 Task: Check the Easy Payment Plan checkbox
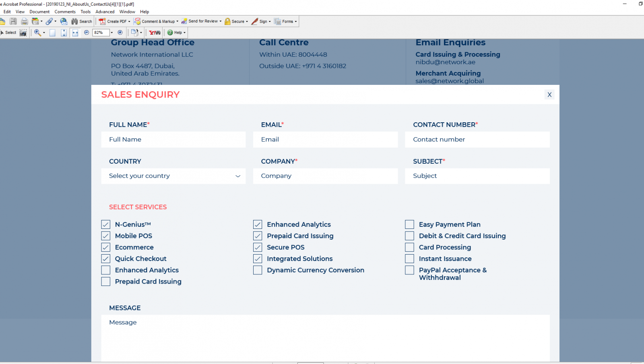click(409, 224)
